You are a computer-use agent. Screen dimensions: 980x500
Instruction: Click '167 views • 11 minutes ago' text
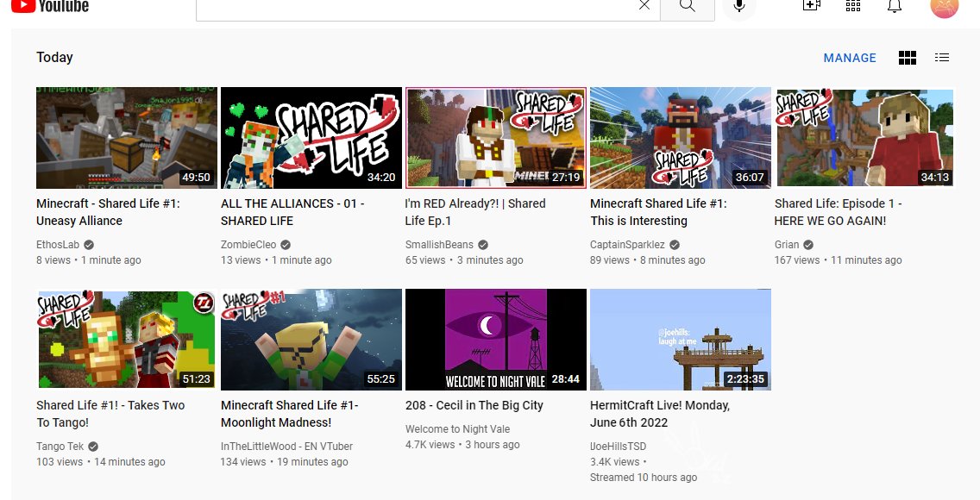(839, 260)
